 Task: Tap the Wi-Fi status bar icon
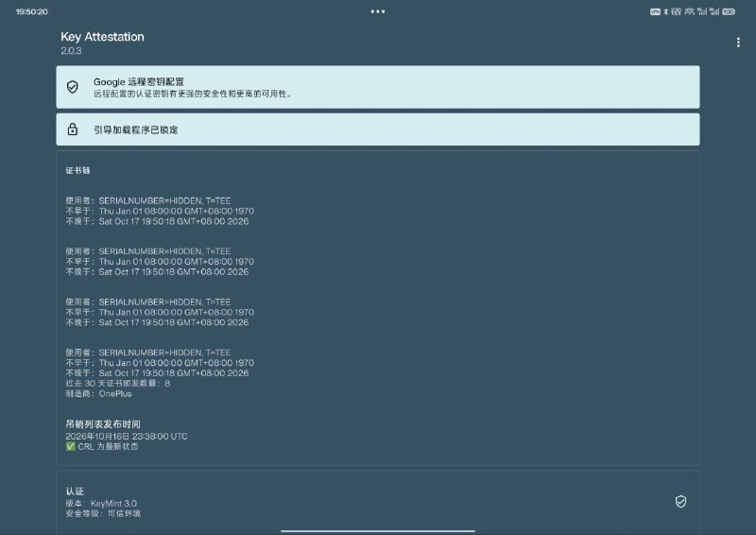point(690,12)
